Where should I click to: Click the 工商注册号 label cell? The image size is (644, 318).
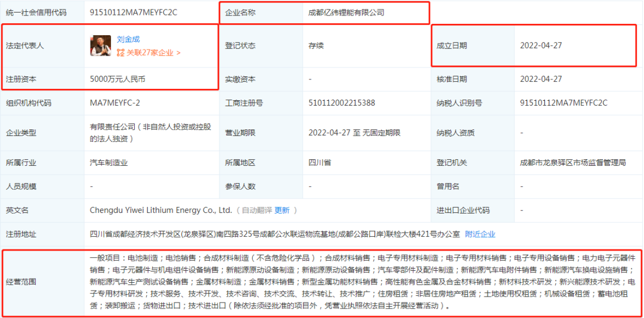[261, 103]
